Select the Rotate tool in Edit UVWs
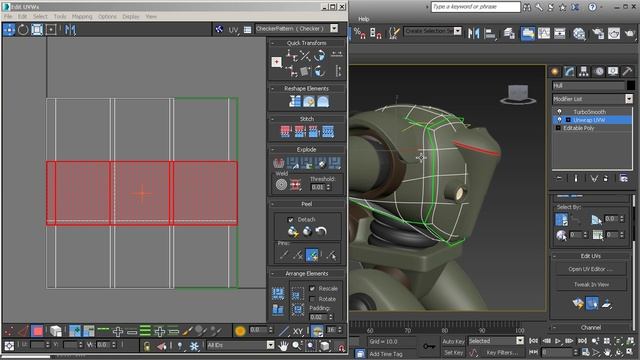 pyautogui.click(x=23, y=30)
